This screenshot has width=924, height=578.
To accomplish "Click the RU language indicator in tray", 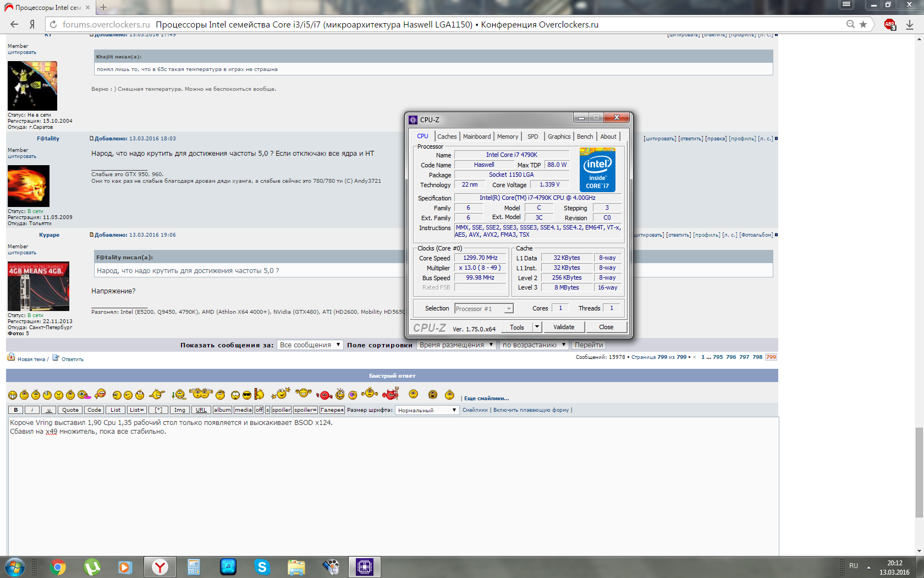I will click(x=854, y=566).
